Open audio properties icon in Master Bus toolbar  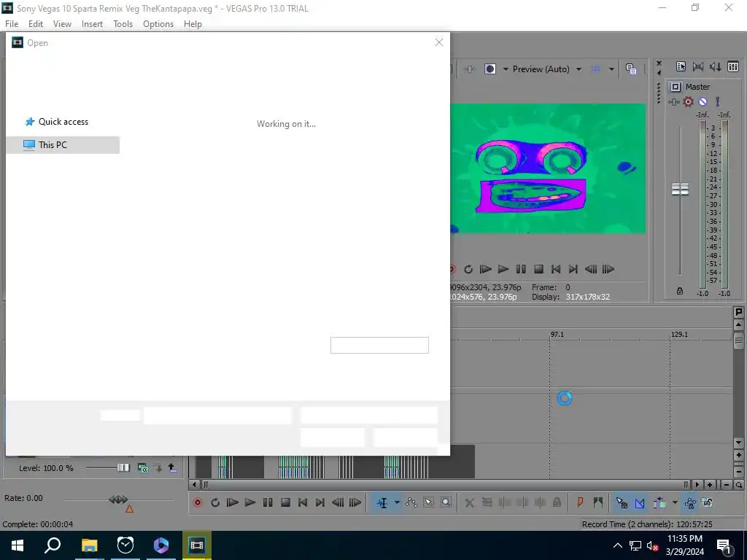[681, 66]
